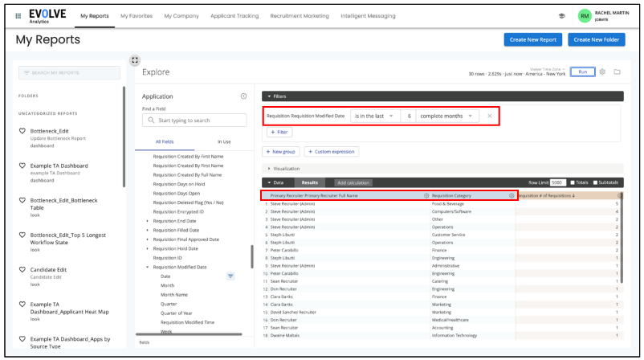Click the + New group button
644x360 pixels.
[x=280, y=152]
